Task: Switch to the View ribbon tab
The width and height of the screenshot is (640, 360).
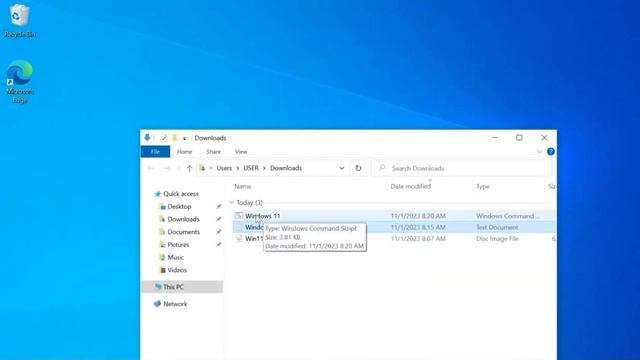Action: point(241,152)
